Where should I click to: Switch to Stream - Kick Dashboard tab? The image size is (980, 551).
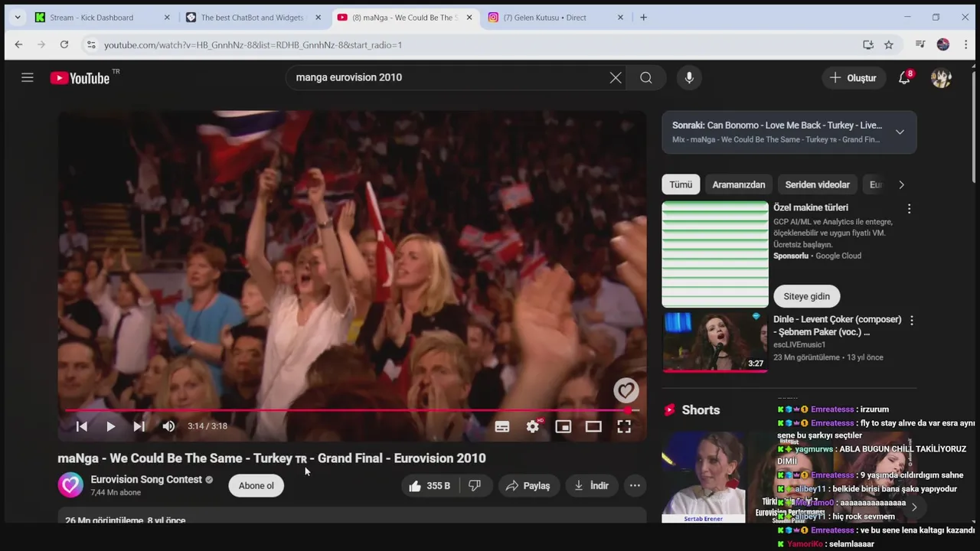click(100, 17)
